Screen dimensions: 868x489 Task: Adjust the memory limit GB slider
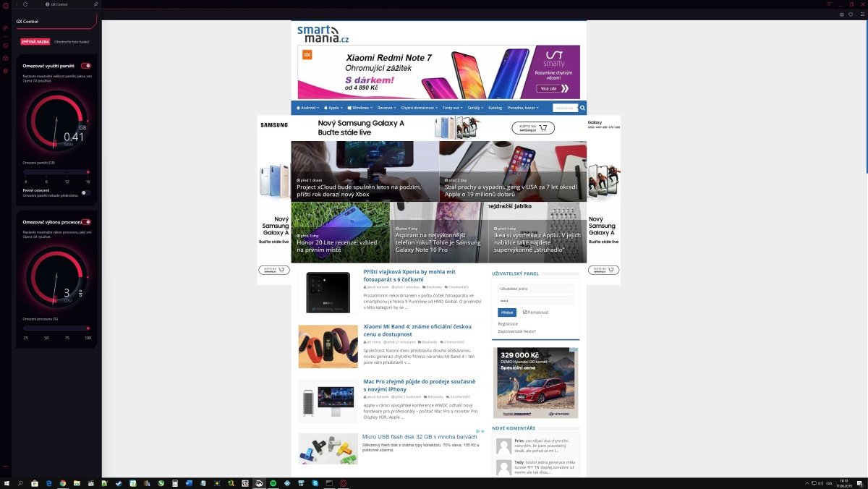tap(56, 172)
